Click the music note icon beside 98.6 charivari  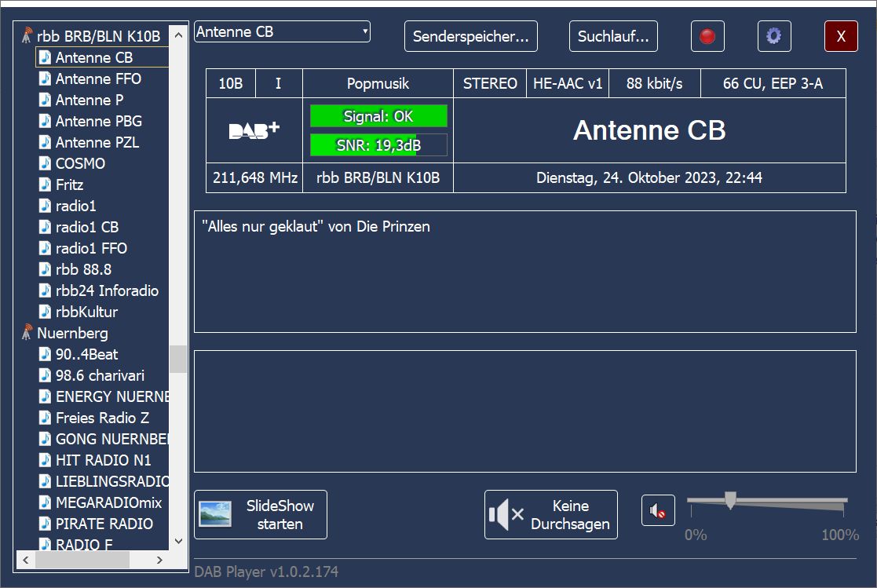[45, 375]
